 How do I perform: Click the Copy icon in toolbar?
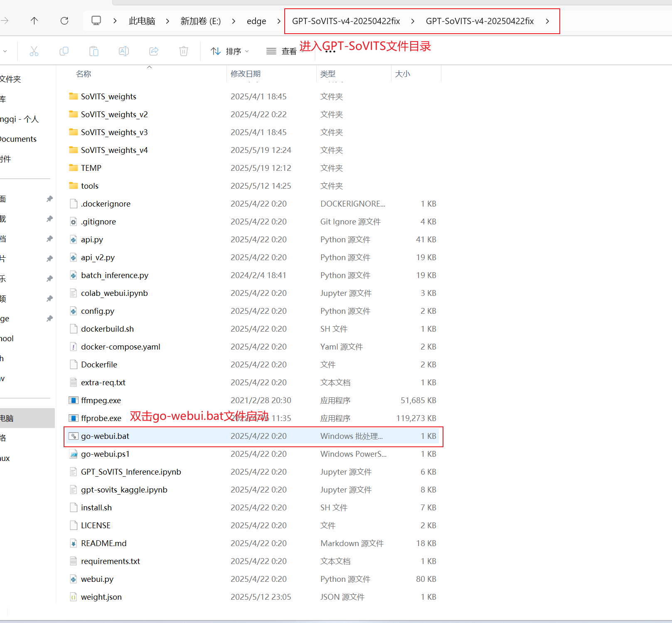64,51
